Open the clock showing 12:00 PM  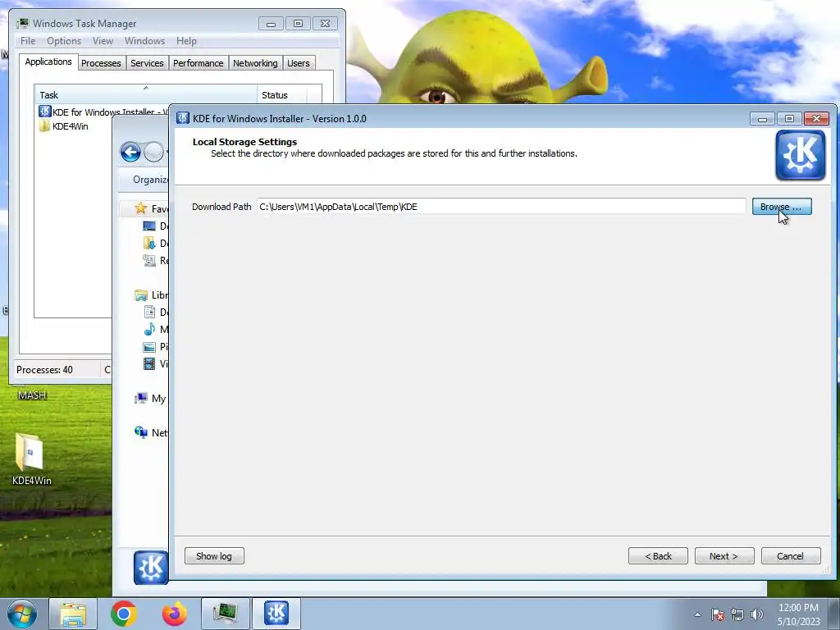(798, 614)
